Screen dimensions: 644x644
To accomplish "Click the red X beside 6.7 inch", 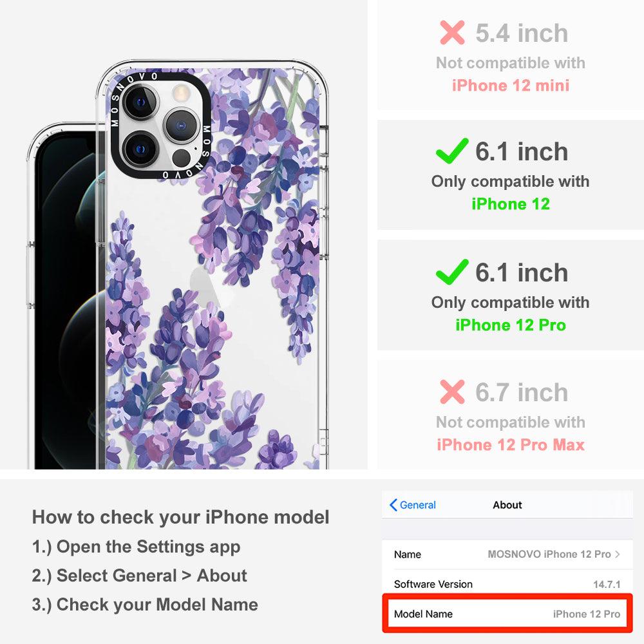I will (452, 392).
